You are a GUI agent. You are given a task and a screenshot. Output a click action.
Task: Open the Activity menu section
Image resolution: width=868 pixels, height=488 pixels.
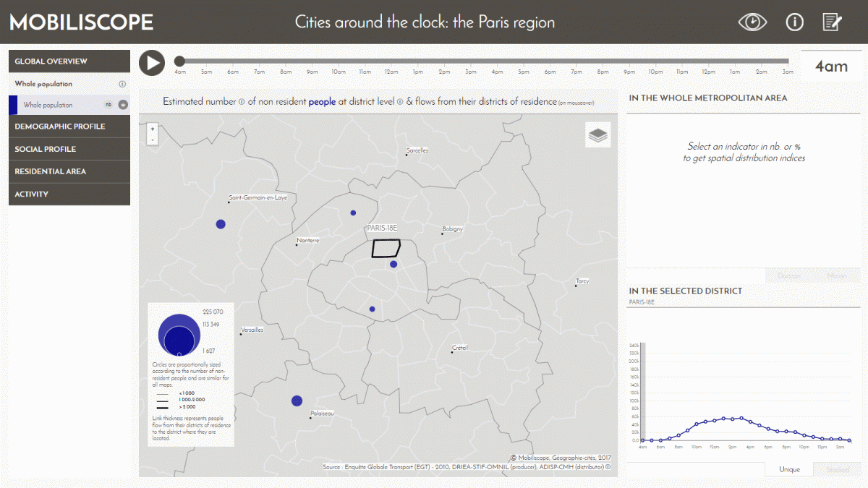click(x=69, y=194)
